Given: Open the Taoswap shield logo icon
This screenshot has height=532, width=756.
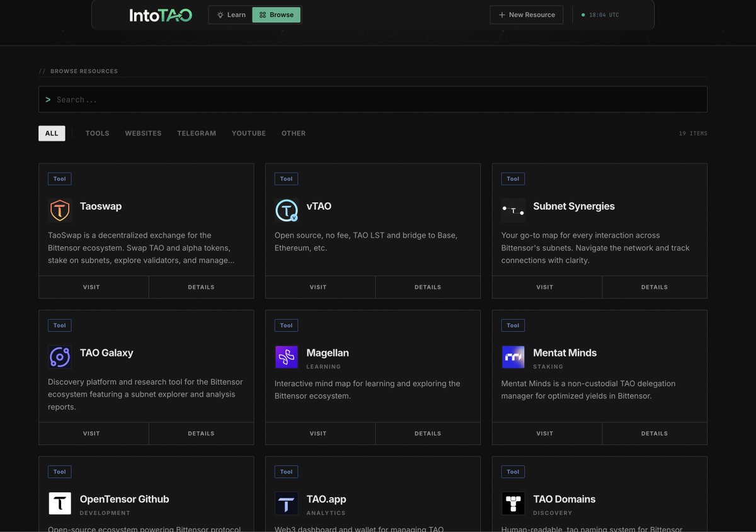Looking at the screenshot, I should pyautogui.click(x=60, y=210).
